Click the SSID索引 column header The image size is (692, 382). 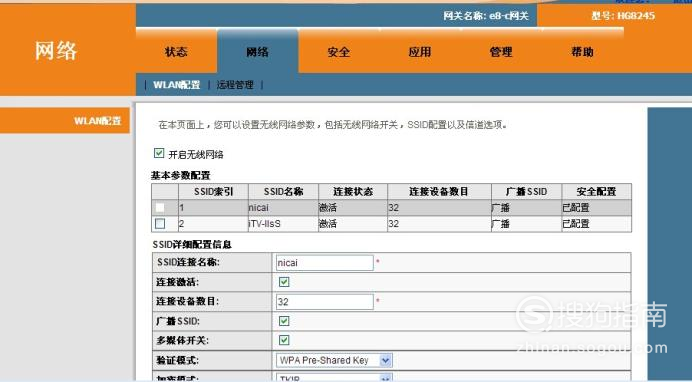[213, 191]
